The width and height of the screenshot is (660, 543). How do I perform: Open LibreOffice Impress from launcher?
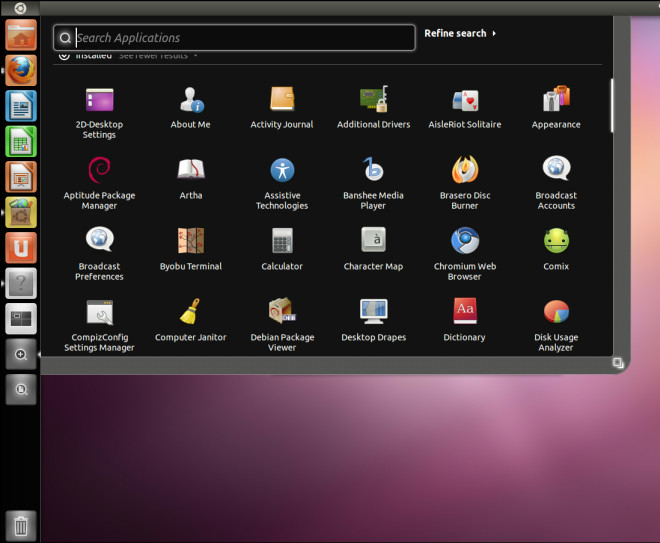coord(21,177)
